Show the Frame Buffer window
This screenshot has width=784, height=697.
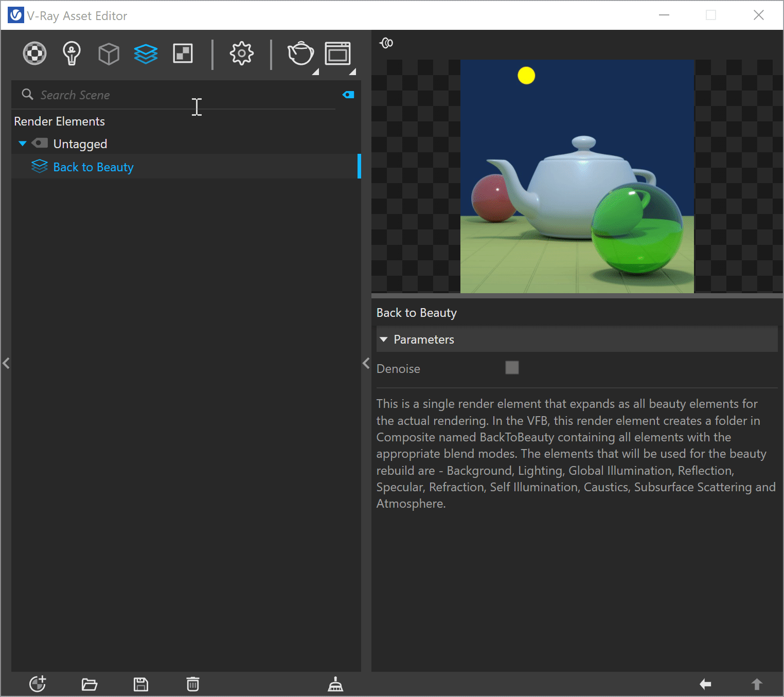[x=337, y=53]
